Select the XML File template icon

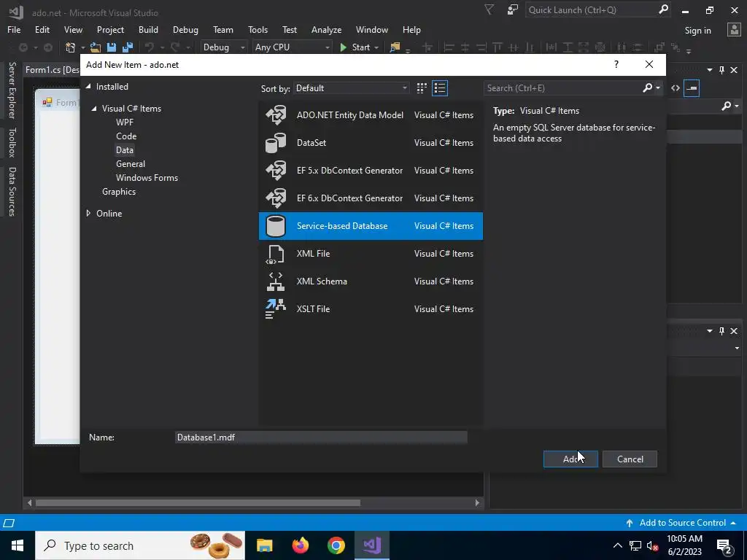pos(276,254)
